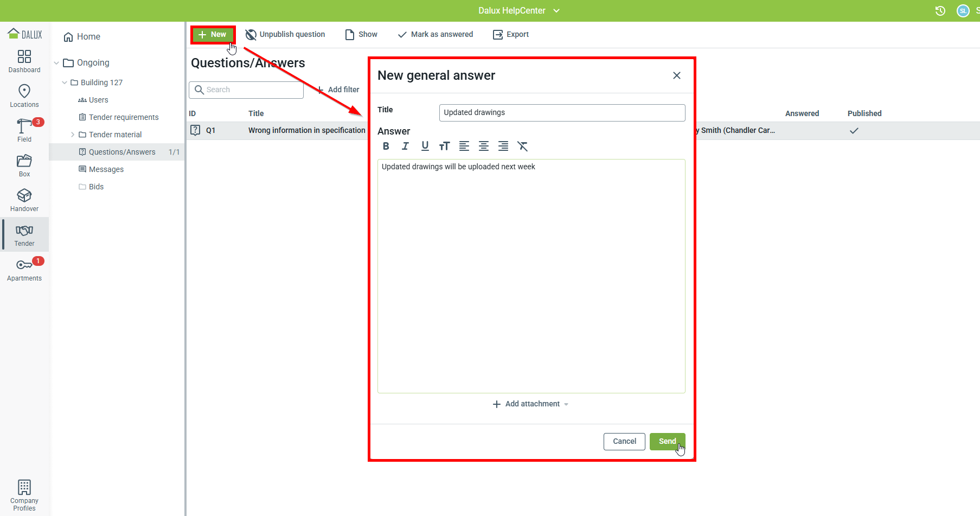Select Messages in the tender tree

coord(106,169)
